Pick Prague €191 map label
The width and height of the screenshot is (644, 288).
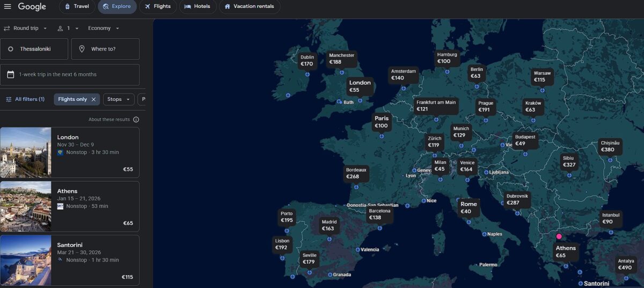[x=486, y=106]
